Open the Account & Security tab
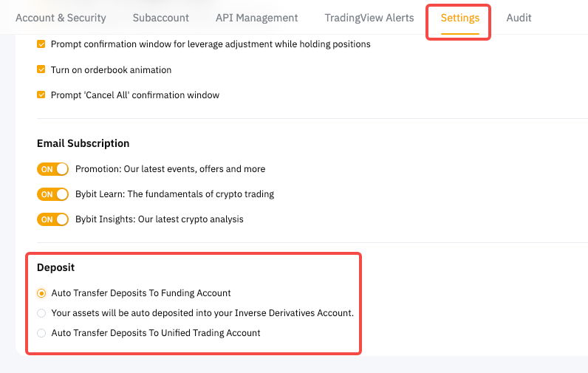Image resolution: width=588 pixels, height=373 pixels. [x=61, y=18]
